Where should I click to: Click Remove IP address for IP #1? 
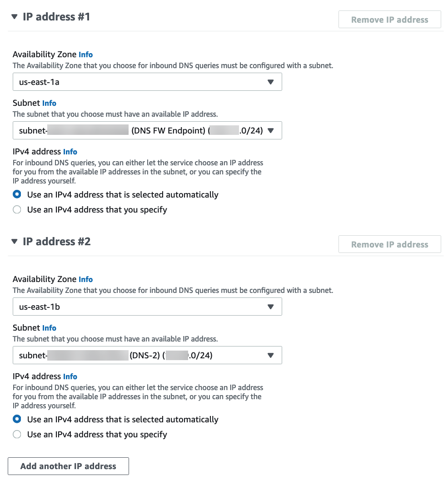[x=389, y=20]
